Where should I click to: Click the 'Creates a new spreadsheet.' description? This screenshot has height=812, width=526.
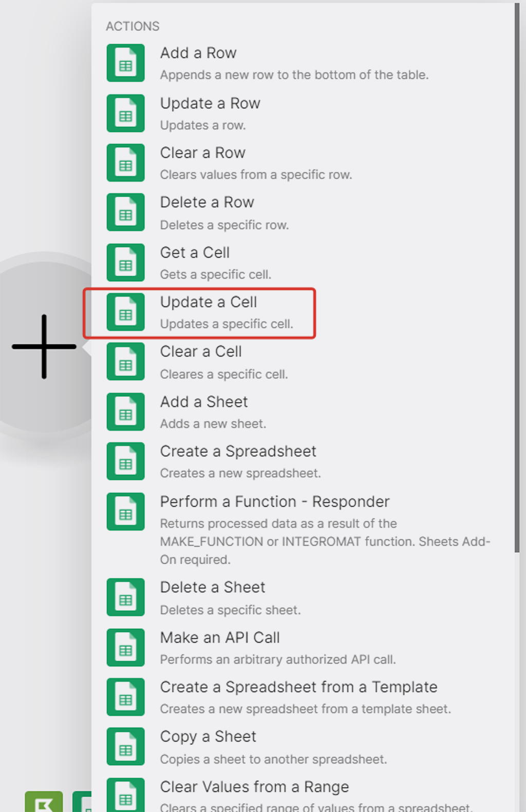pyautogui.click(x=240, y=473)
